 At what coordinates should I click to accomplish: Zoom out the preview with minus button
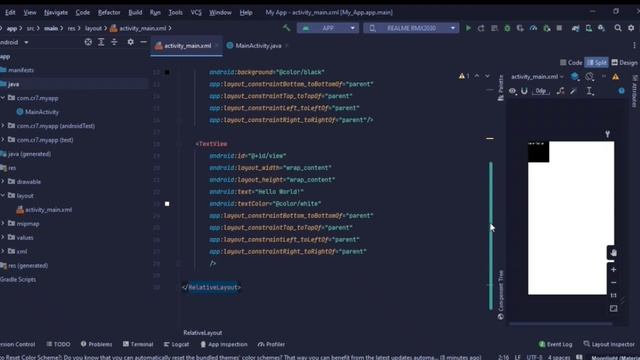tap(613, 282)
